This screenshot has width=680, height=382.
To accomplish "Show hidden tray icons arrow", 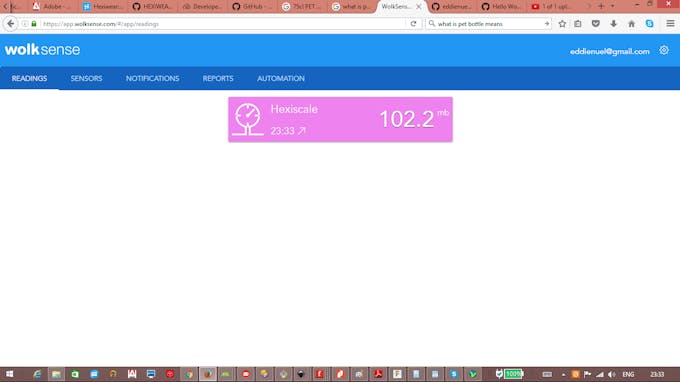I will pos(563,374).
